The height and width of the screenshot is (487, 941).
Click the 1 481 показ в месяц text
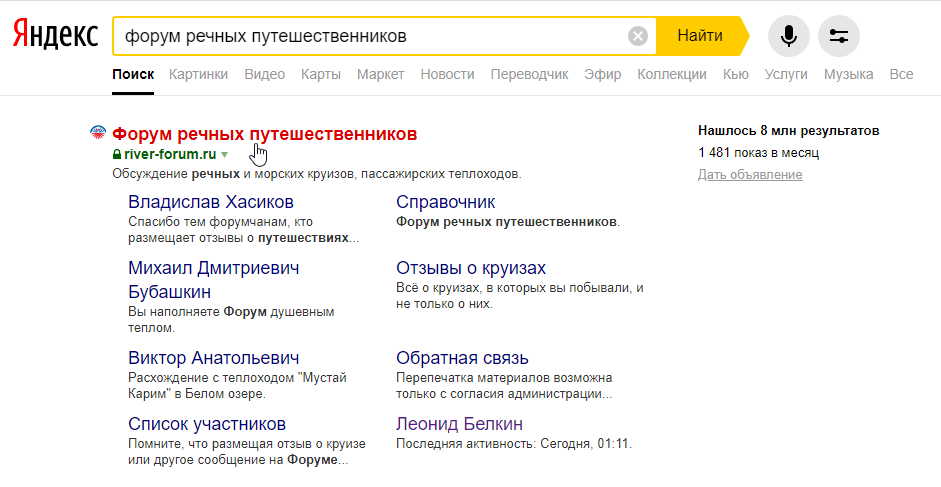click(758, 153)
